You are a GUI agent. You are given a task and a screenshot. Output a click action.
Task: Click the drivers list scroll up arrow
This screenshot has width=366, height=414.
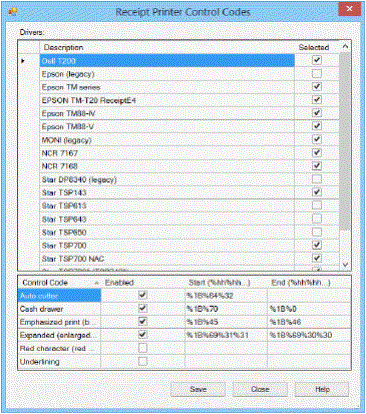pyautogui.click(x=345, y=47)
